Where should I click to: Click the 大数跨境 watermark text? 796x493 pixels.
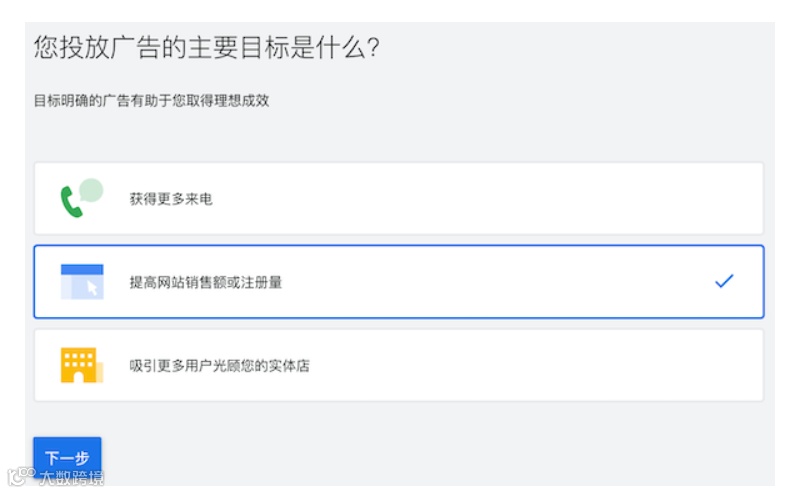click(70, 478)
